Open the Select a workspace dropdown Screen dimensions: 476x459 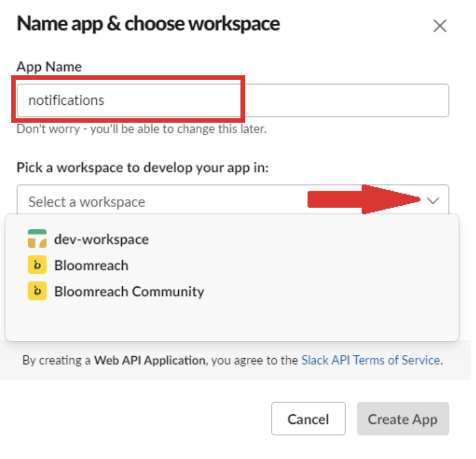[233, 200]
